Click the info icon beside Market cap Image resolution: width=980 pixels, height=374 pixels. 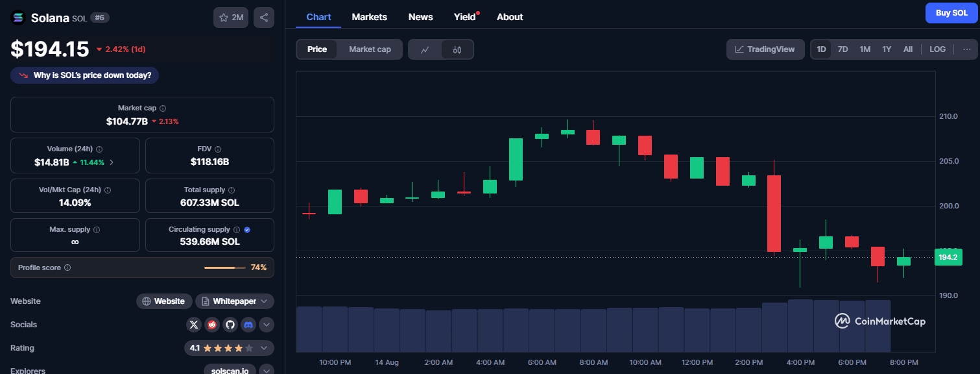pos(163,108)
